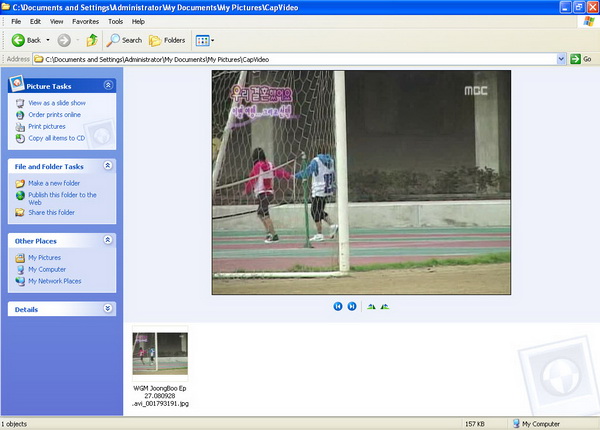This screenshot has height=430, width=600.
Task: Show the next image in filmstrip
Action: point(352,306)
